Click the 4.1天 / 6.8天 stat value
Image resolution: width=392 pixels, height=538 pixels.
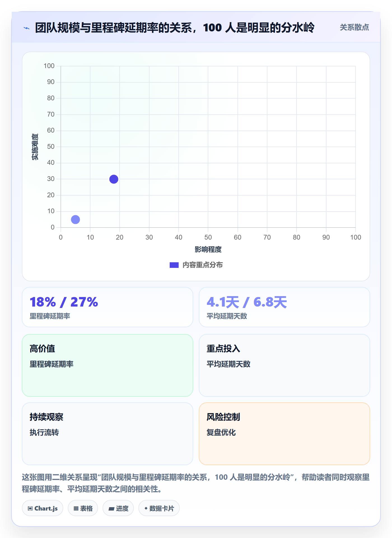pyautogui.click(x=247, y=302)
